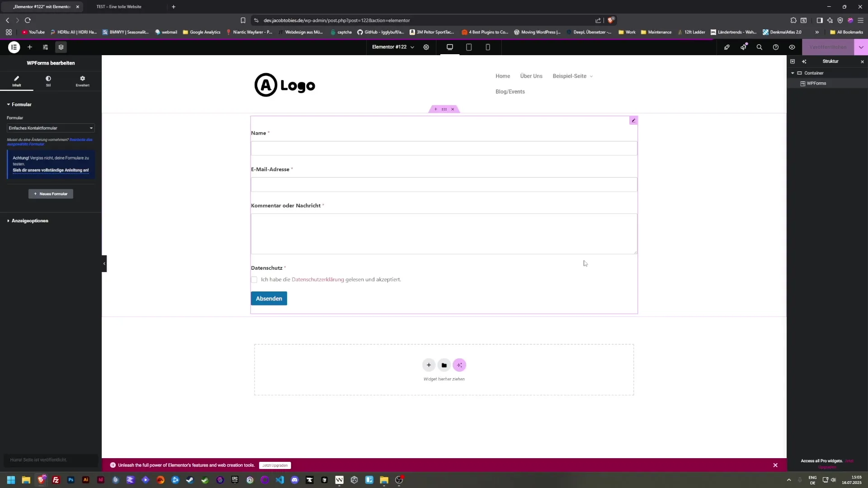The height and width of the screenshot is (488, 868).
Task: Click the Name input field
Action: 444,148
